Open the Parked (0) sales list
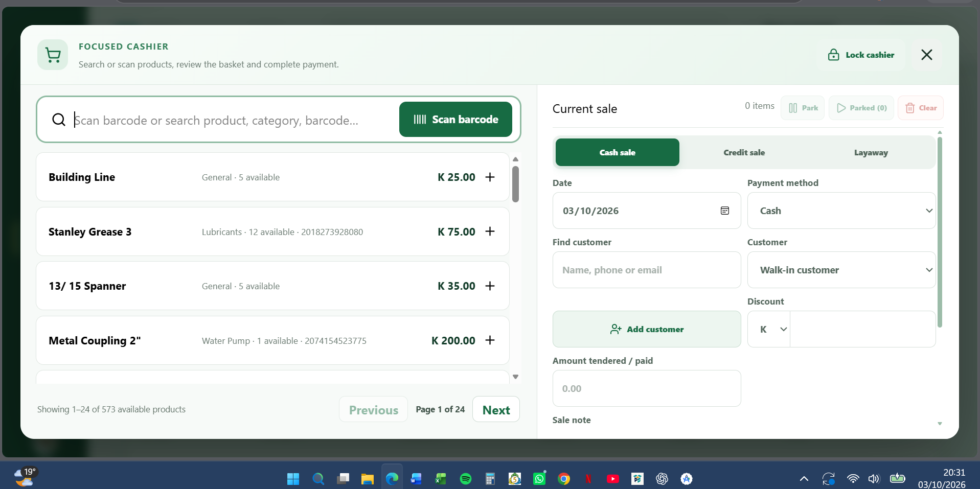980x489 pixels. (x=861, y=108)
